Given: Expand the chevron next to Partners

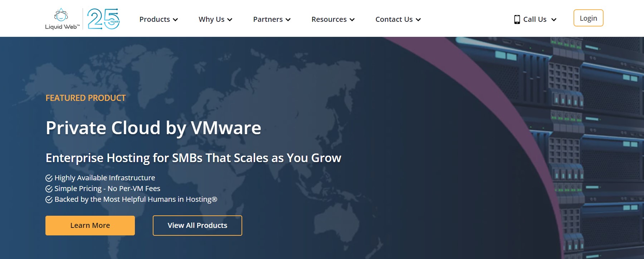Looking at the screenshot, I should tap(288, 20).
